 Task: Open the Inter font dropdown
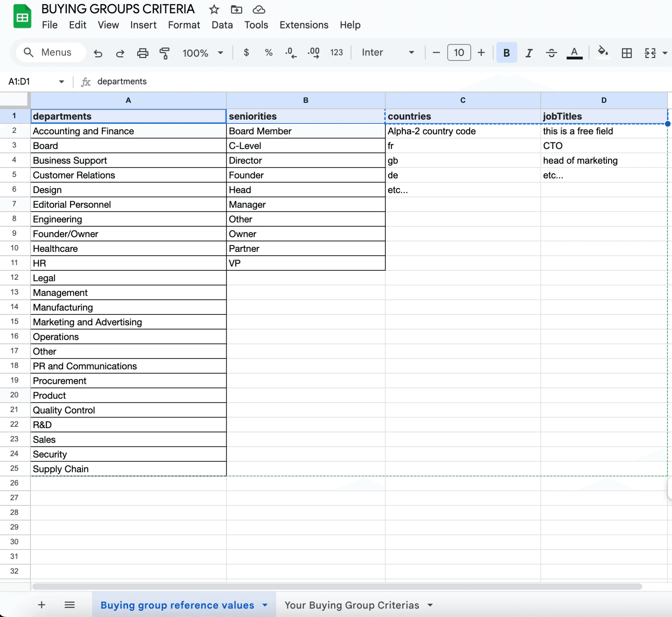388,52
